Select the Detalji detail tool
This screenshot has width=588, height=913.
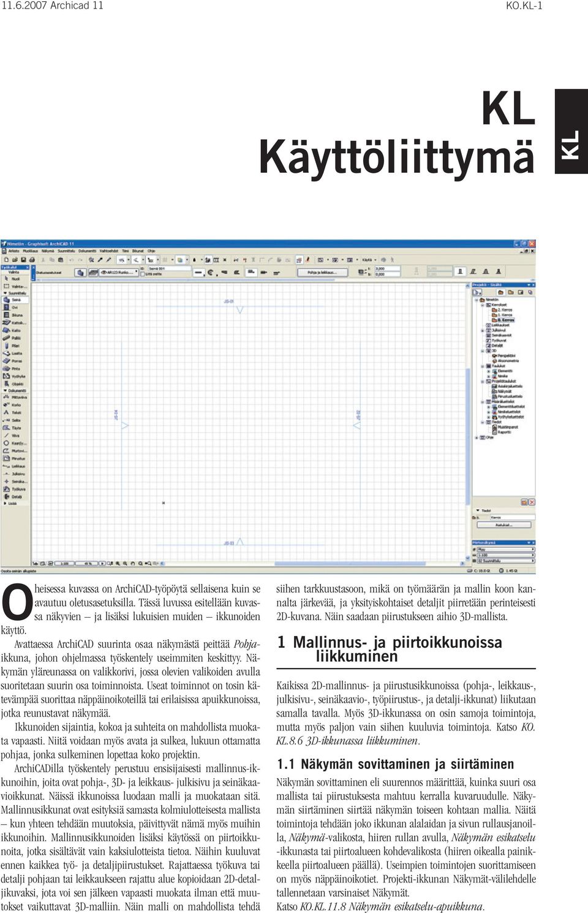point(14,496)
